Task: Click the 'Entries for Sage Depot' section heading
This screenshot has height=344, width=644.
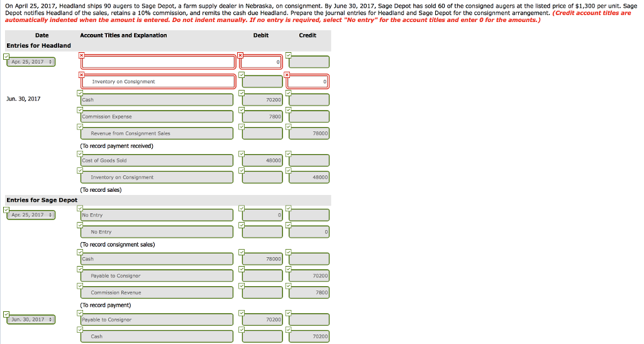Action: pyautogui.click(x=42, y=200)
